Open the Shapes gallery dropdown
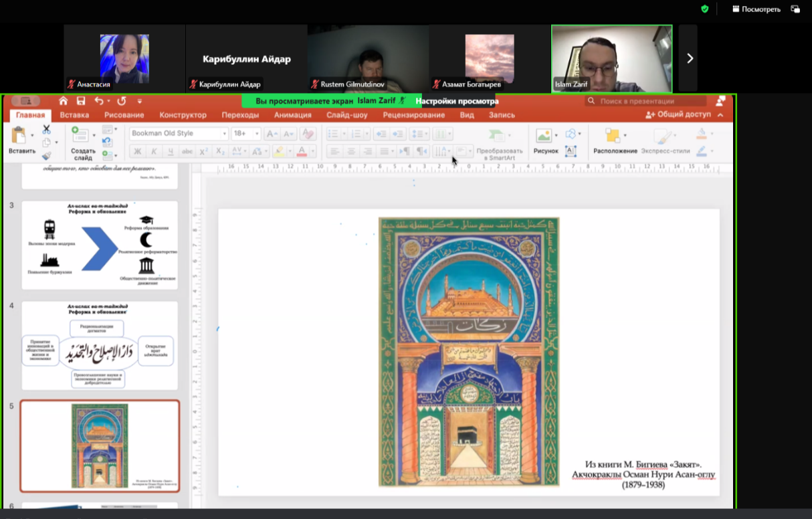Image resolution: width=812 pixels, height=519 pixels. coord(572,134)
